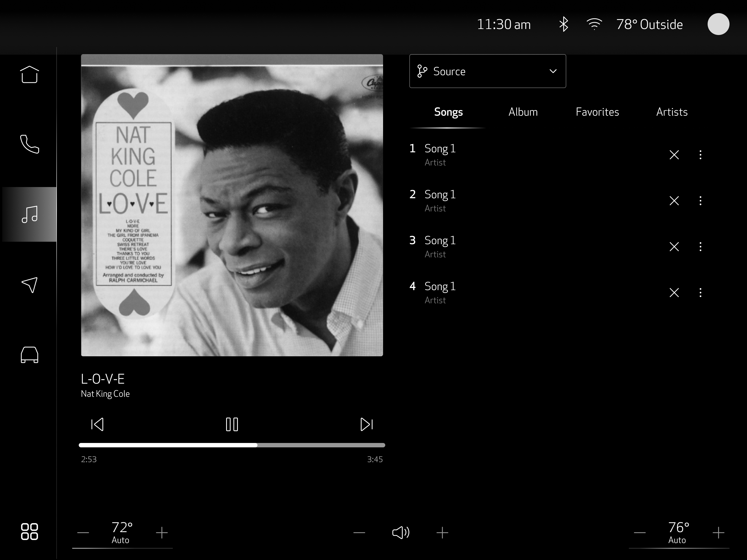The width and height of the screenshot is (747, 560).
Task: Raise the 76° right temperature
Action: click(x=718, y=533)
